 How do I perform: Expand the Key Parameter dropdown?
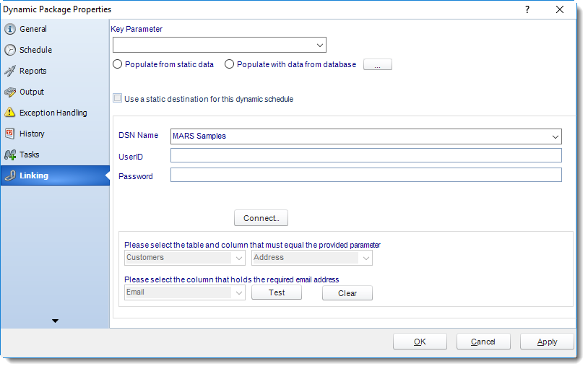click(319, 45)
